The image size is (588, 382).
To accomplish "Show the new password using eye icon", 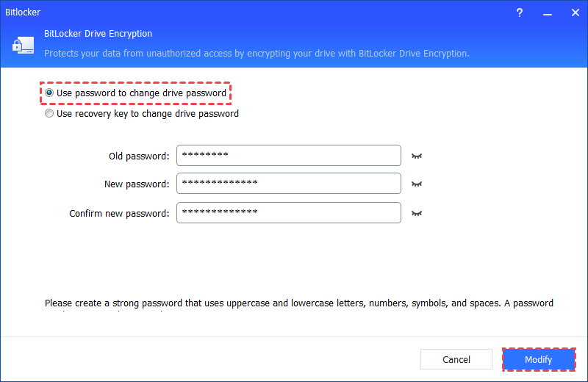I will [x=417, y=184].
